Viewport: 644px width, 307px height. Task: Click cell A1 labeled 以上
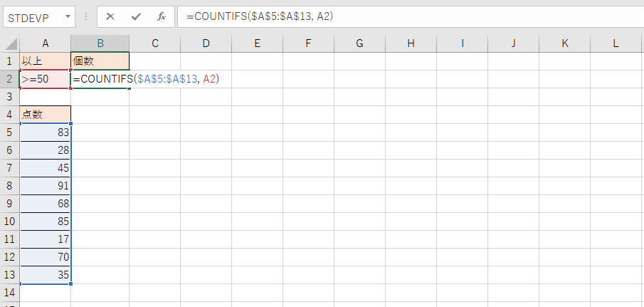46,61
